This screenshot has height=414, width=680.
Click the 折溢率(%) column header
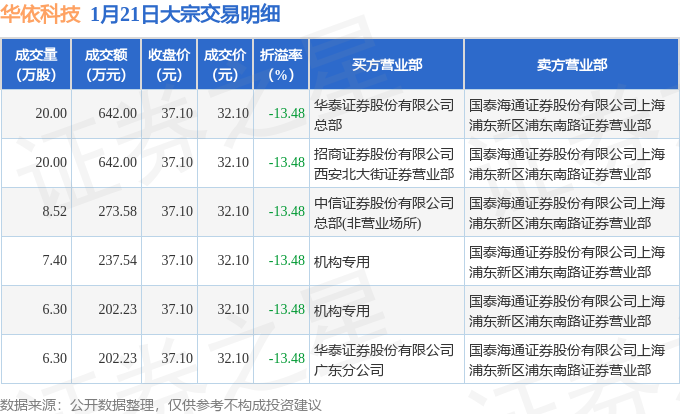(281, 65)
